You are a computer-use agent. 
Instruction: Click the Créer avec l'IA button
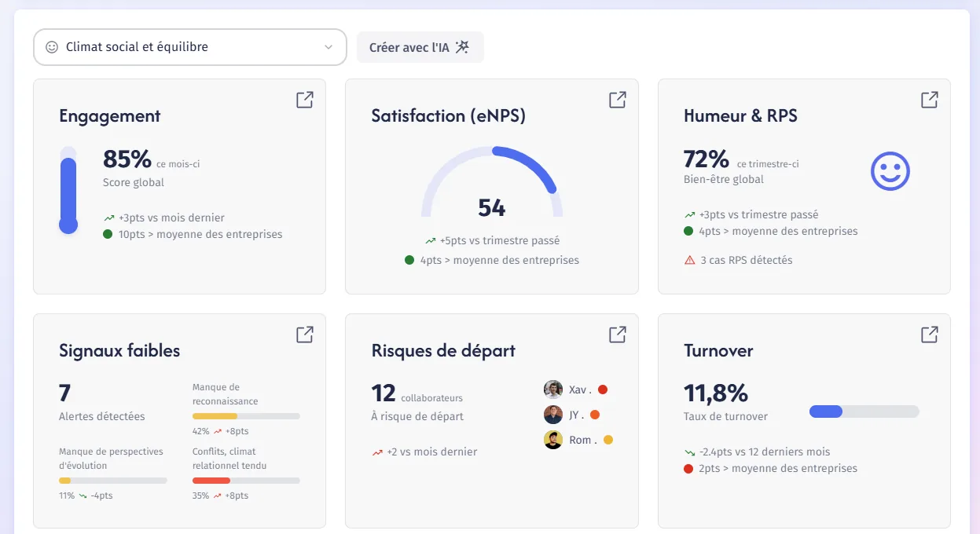tap(420, 47)
